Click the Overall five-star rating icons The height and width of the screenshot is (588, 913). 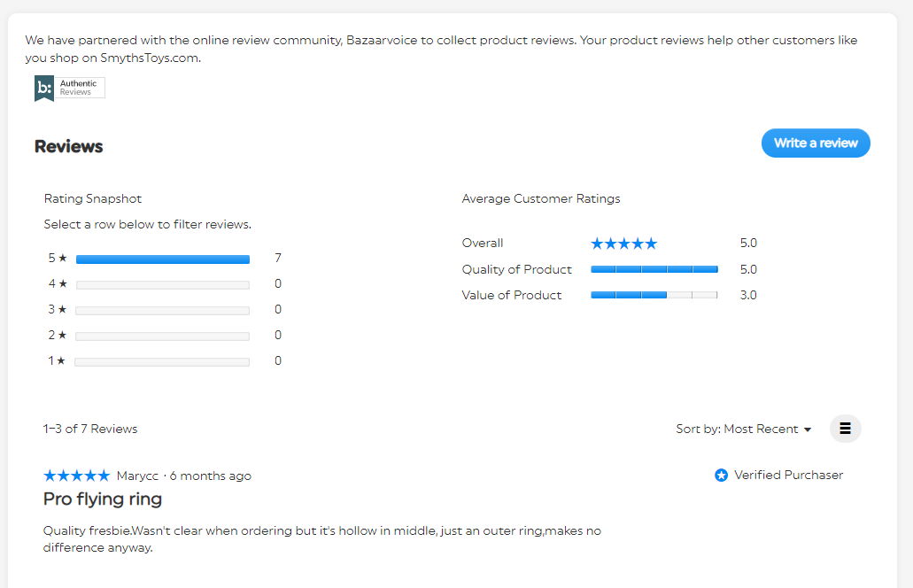[623, 244]
